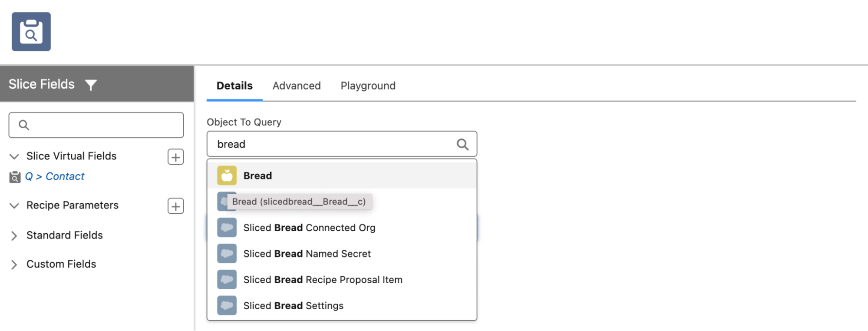
Task: Click the filter icon beside Slice Fields
Action: [91, 85]
